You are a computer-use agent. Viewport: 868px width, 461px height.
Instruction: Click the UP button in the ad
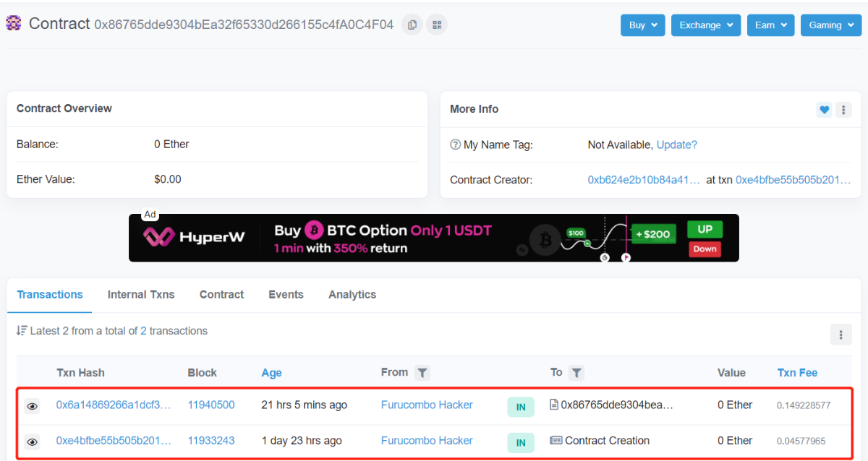(705, 230)
